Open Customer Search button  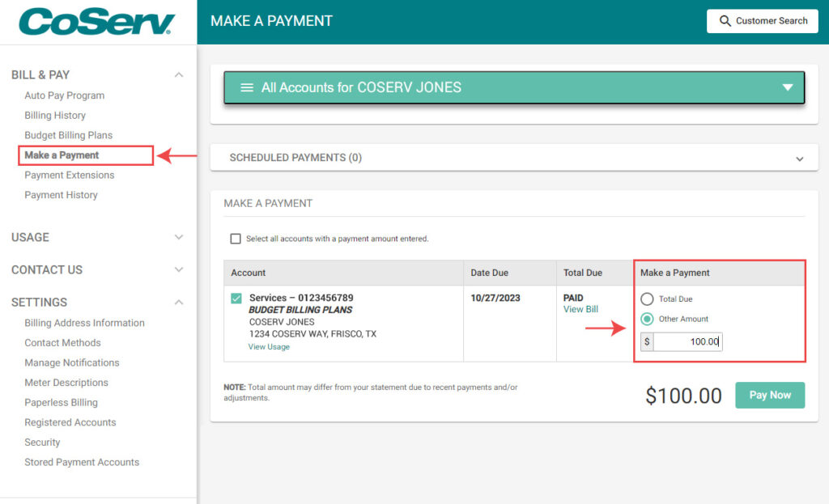pos(763,21)
